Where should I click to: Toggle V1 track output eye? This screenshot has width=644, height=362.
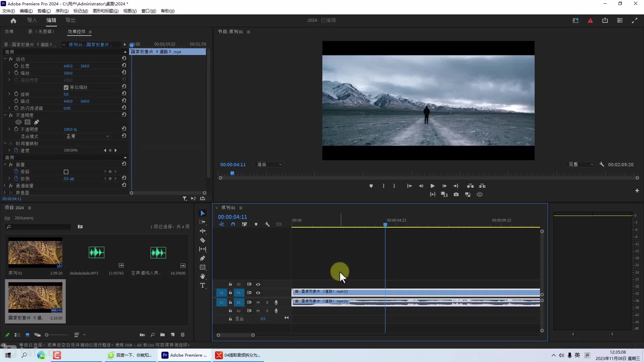pos(258,293)
